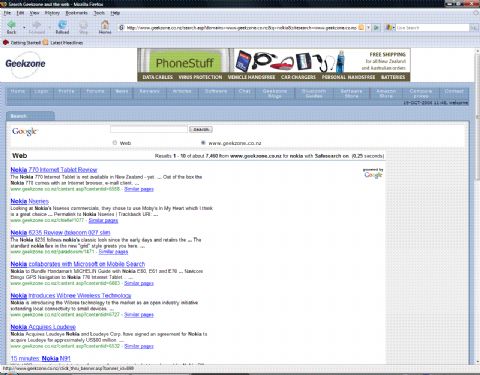Expand the address bar history dropdown
480x375 pixels.
[x=368, y=28]
